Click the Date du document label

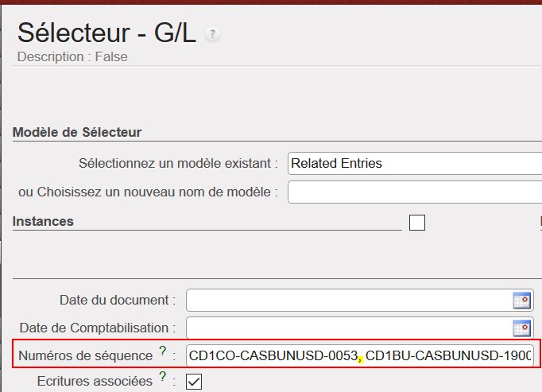click(118, 300)
